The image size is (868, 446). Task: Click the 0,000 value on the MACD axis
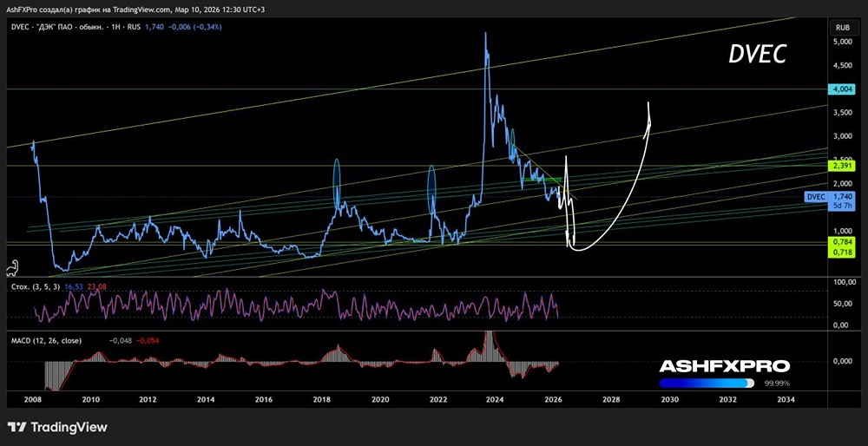(843, 361)
